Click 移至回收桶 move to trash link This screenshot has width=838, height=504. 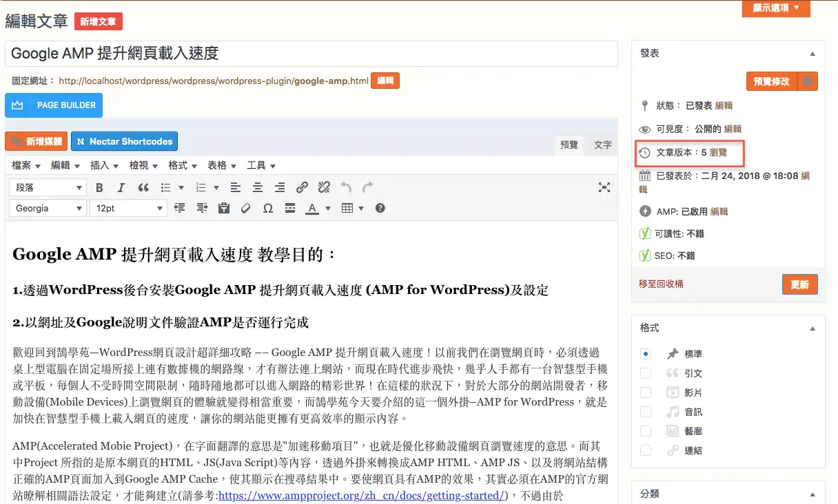(x=661, y=284)
